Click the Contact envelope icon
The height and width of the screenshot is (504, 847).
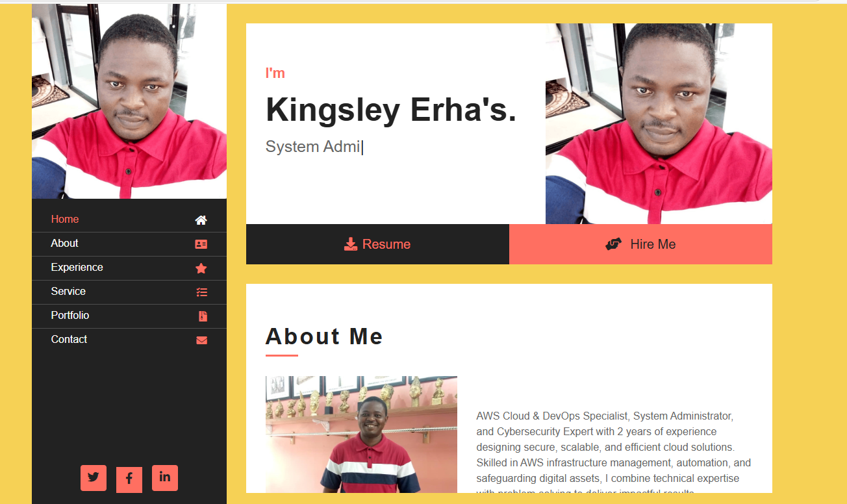pyautogui.click(x=202, y=340)
